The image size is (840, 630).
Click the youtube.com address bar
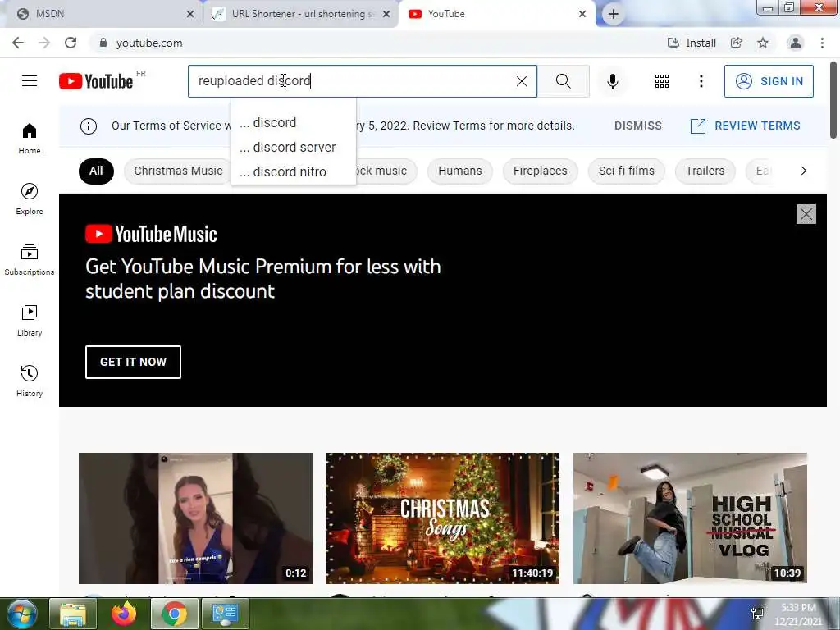pos(375,43)
